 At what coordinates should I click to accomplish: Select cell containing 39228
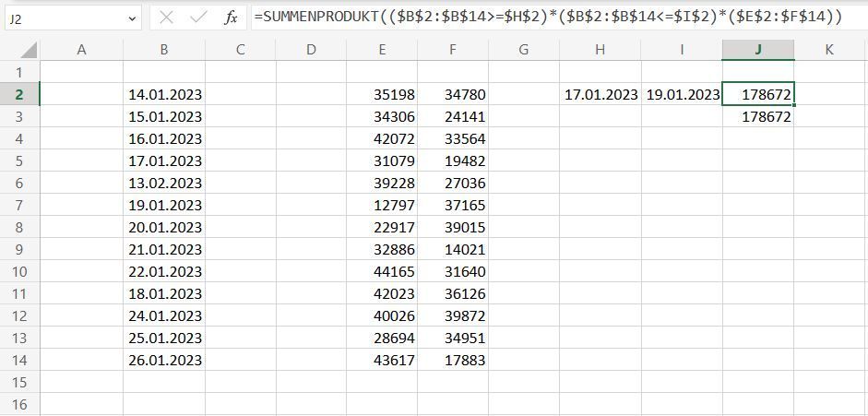click(x=382, y=184)
